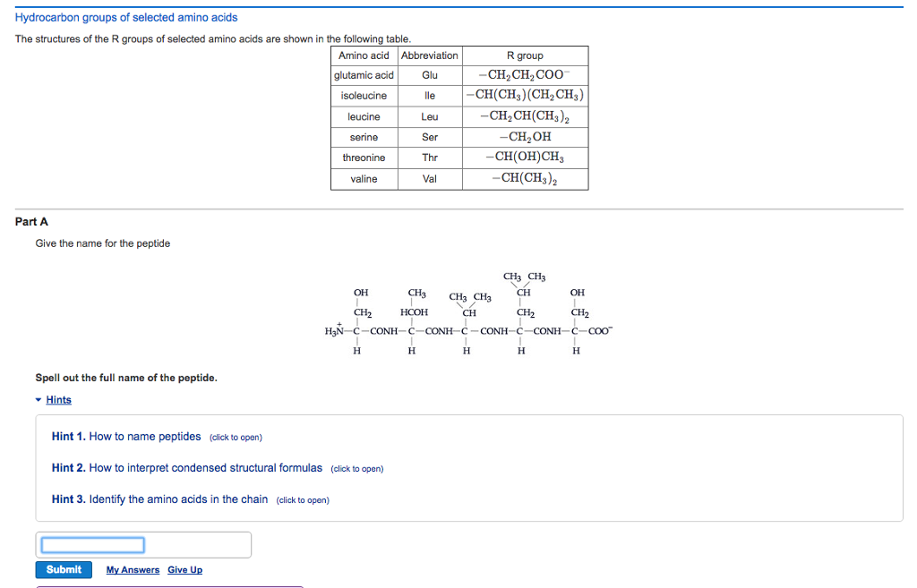Click the Submit button
The height and width of the screenshot is (588, 917).
click(x=64, y=569)
